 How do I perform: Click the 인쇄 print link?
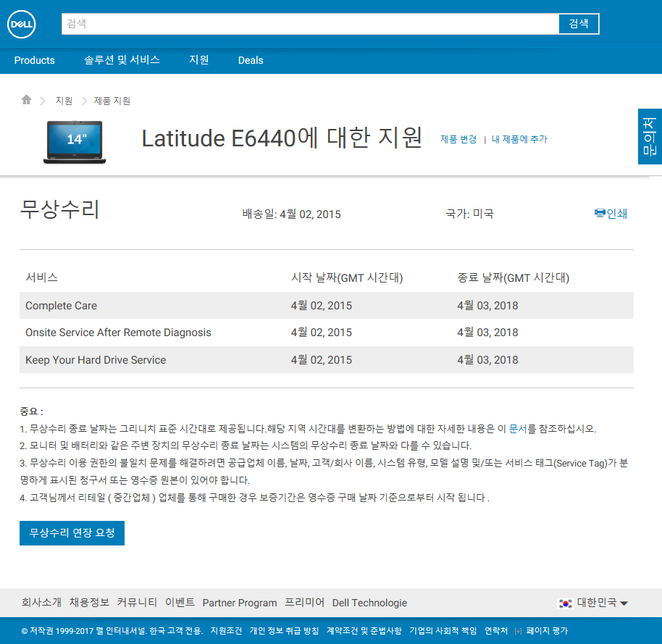(617, 213)
